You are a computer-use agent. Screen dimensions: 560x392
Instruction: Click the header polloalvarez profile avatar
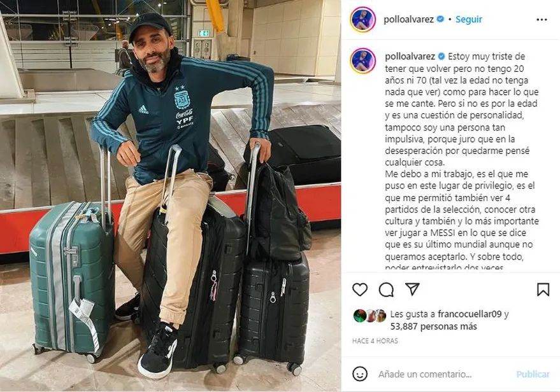tap(363, 19)
